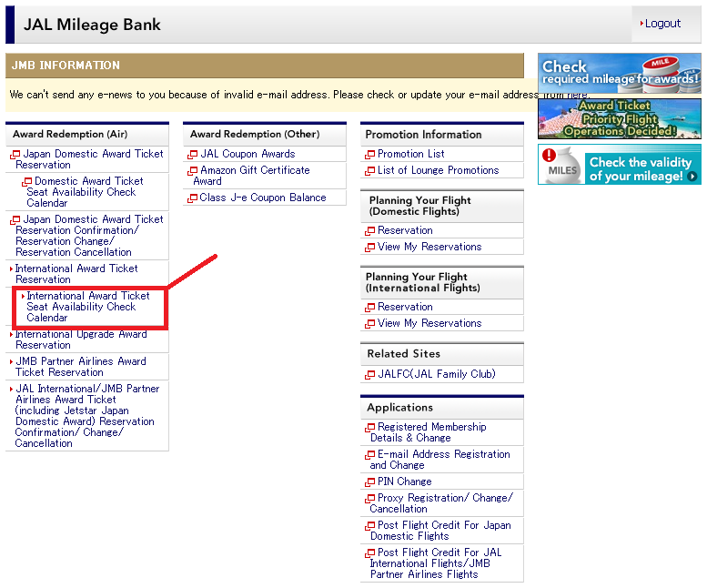Open Registered Membership Details & Change
707x588 pixels.
tap(429, 432)
